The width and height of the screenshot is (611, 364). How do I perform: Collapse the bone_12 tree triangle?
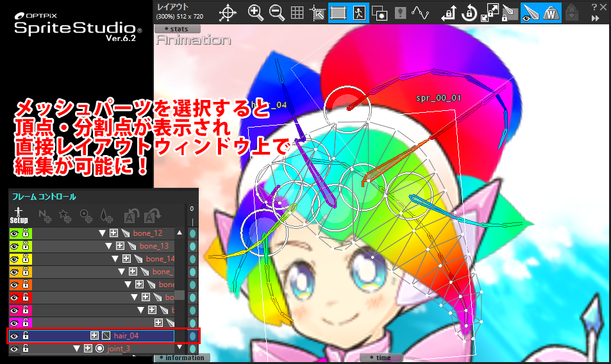coord(102,233)
